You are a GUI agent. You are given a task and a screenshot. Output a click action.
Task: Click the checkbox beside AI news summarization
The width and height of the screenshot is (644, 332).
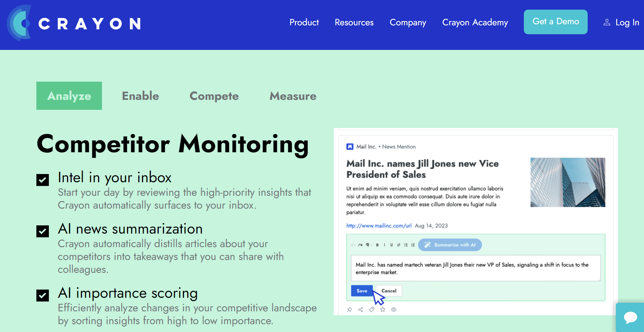click(43, 231)
